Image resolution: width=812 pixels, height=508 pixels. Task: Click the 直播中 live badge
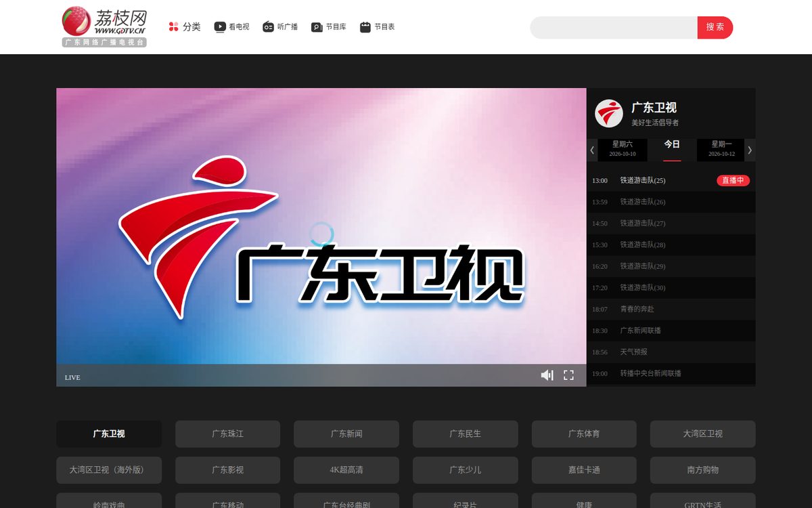[x=733, y=180]
